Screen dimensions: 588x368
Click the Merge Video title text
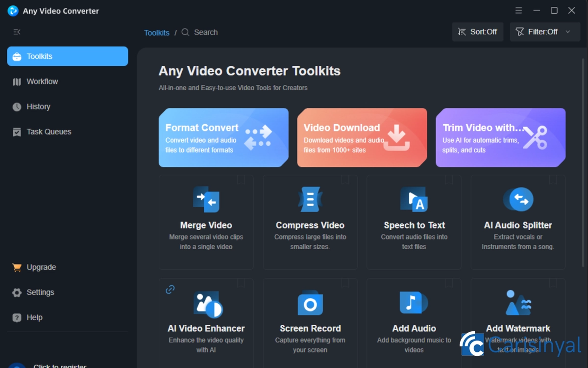(x=206, y=225)
